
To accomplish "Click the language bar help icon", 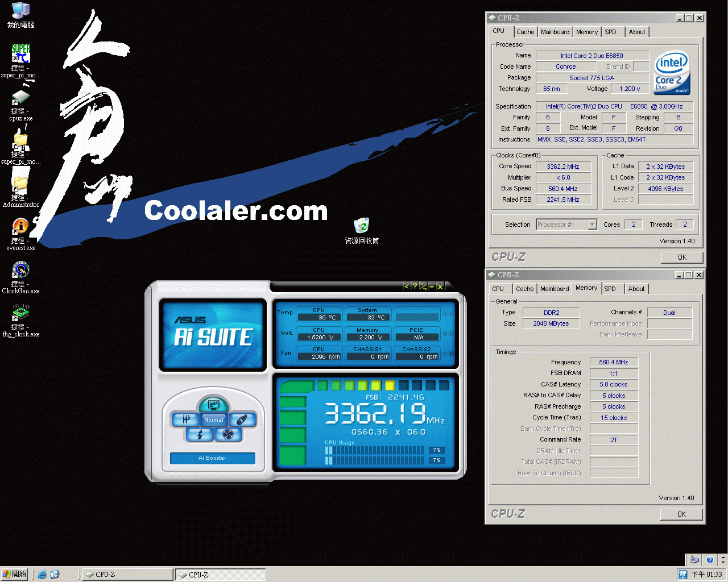I will (x=709, y=560).
